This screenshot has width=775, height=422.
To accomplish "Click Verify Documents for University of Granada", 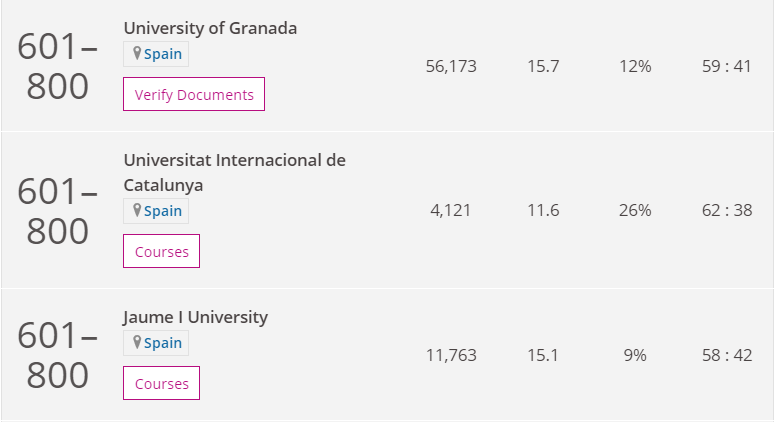I will point(194,94).
